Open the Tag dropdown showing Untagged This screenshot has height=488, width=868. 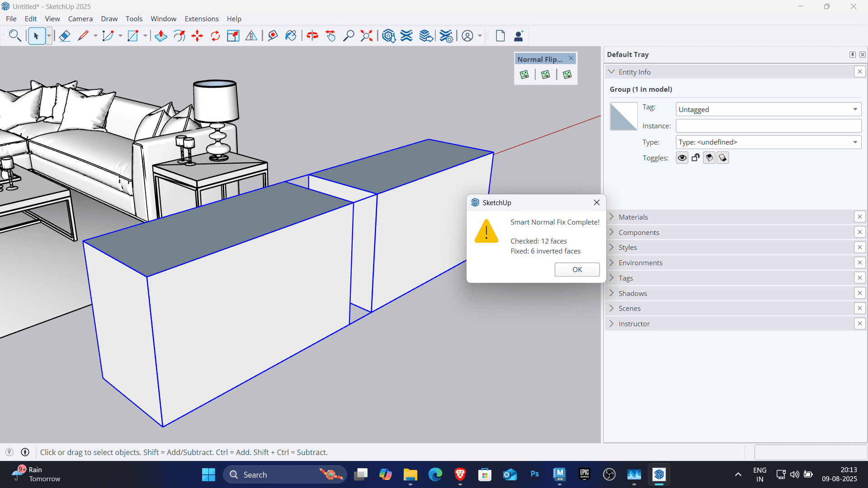(768, 109)
